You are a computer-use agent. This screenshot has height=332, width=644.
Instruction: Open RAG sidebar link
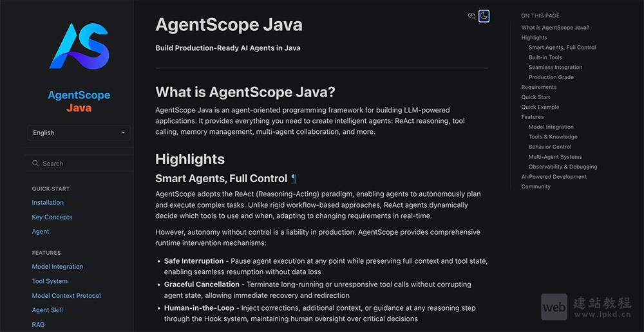pos(38,325)
